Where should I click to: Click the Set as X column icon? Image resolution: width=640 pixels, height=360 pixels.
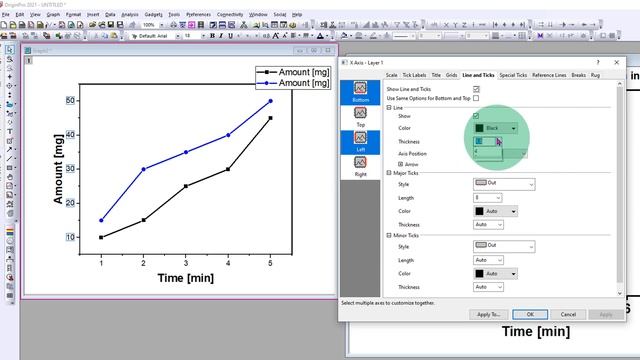446,25
